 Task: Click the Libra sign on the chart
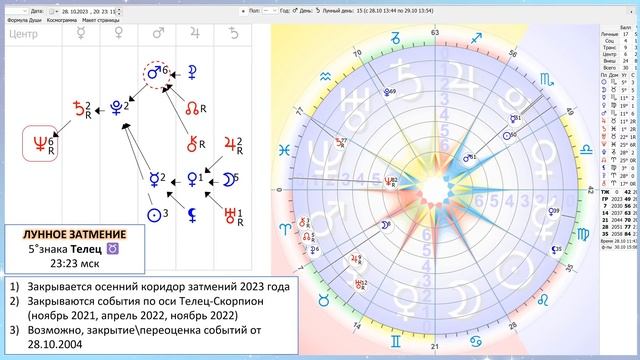[x=586, y=149]
